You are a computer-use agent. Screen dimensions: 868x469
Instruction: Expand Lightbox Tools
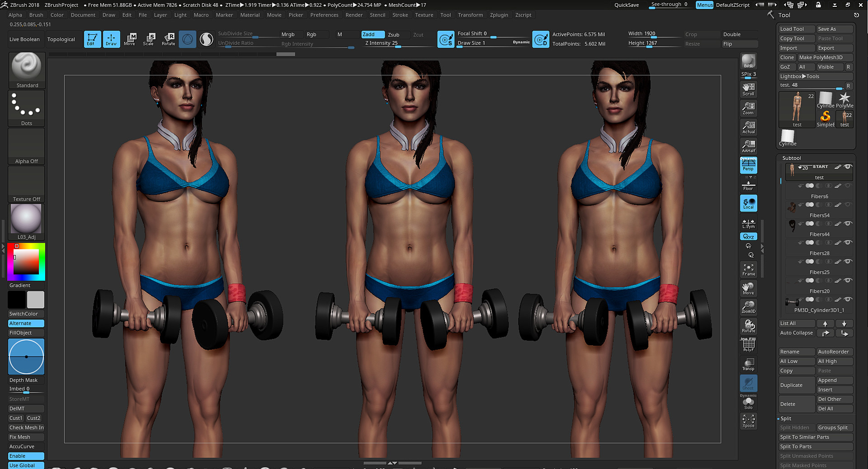(816, 76)
